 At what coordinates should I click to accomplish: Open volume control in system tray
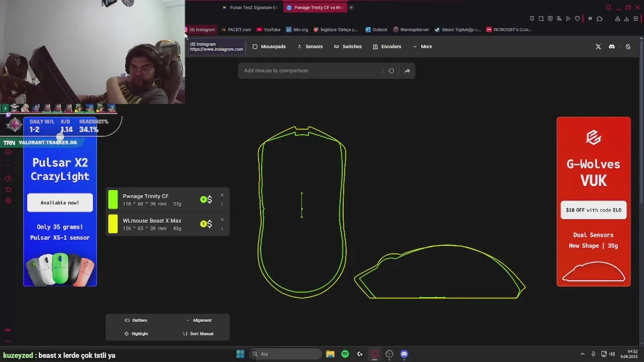612,354
